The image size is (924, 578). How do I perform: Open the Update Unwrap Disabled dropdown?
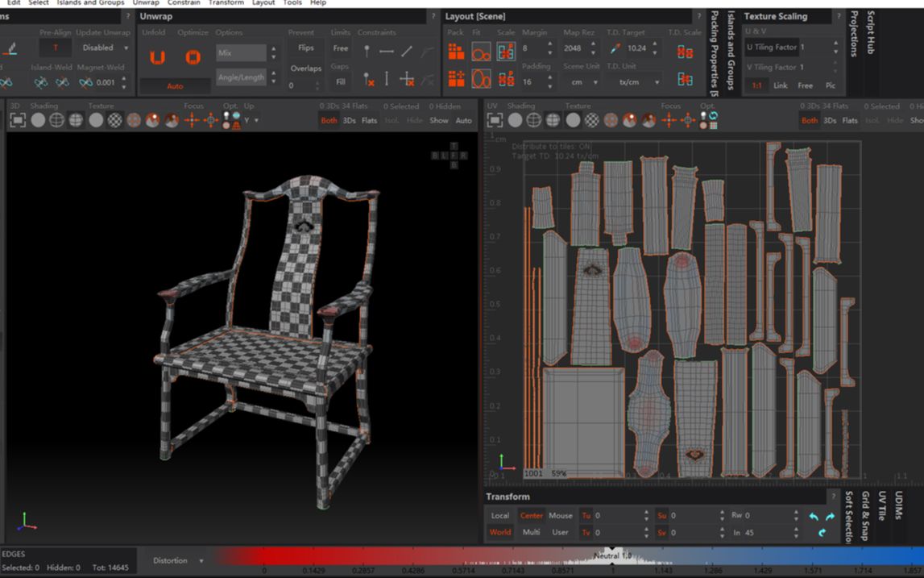coord(105,48)
